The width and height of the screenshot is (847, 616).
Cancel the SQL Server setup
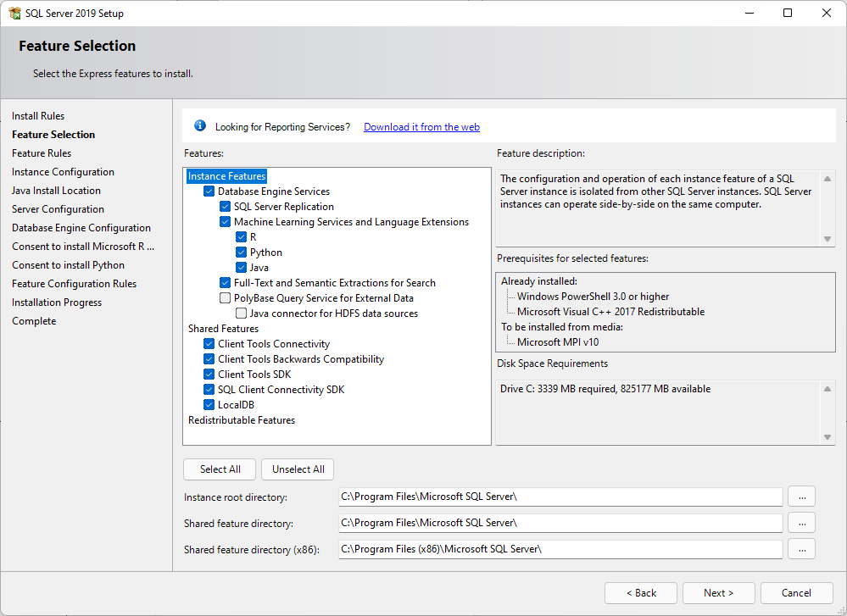tap(797, 593)
